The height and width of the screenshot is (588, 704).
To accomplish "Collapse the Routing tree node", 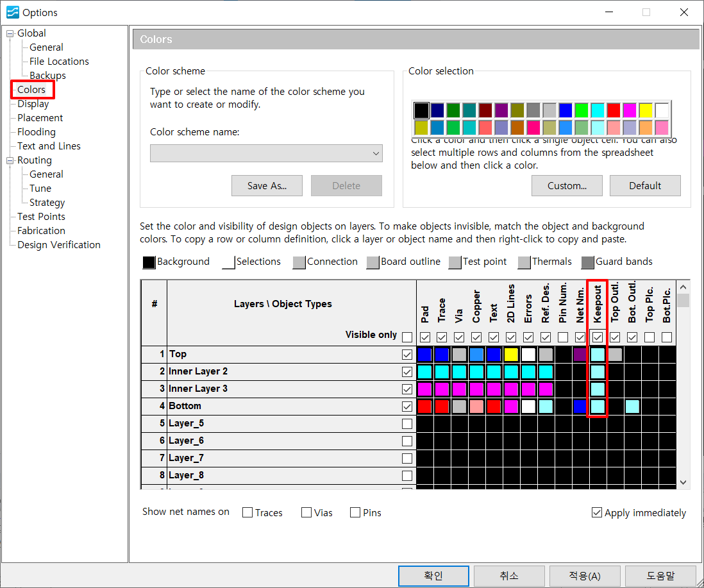I will (x=10, y=160).
